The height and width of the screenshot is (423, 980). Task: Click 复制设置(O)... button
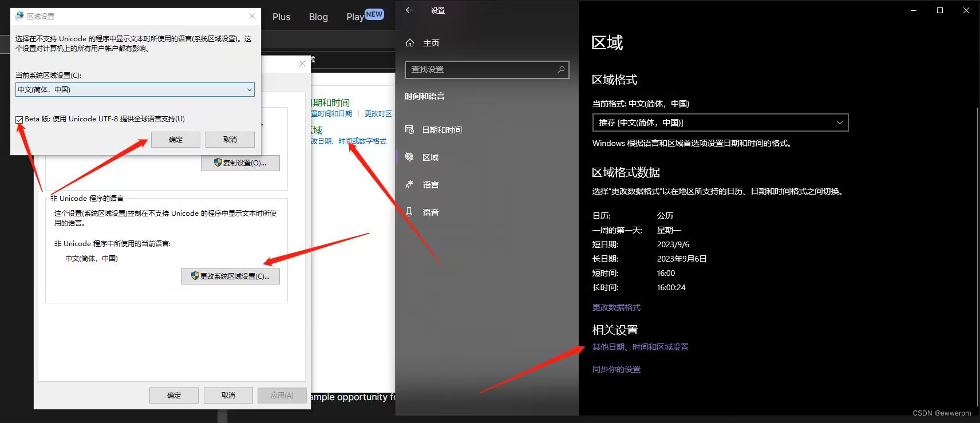click(x=240, y=163)
